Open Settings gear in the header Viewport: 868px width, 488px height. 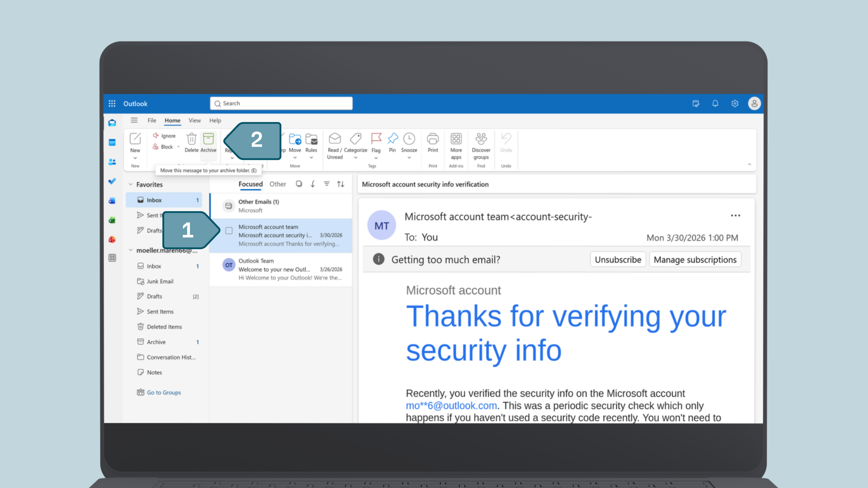point(735,104)
